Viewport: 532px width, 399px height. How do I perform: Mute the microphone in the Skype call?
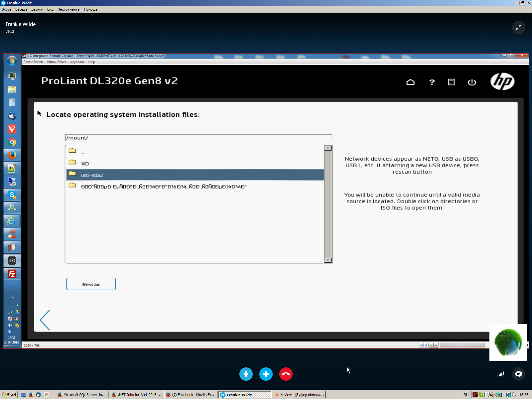point(246,374)
